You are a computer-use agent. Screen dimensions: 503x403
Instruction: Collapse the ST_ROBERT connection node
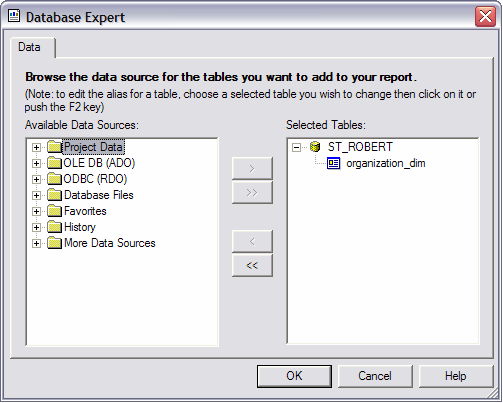click(x=296, y=147)
